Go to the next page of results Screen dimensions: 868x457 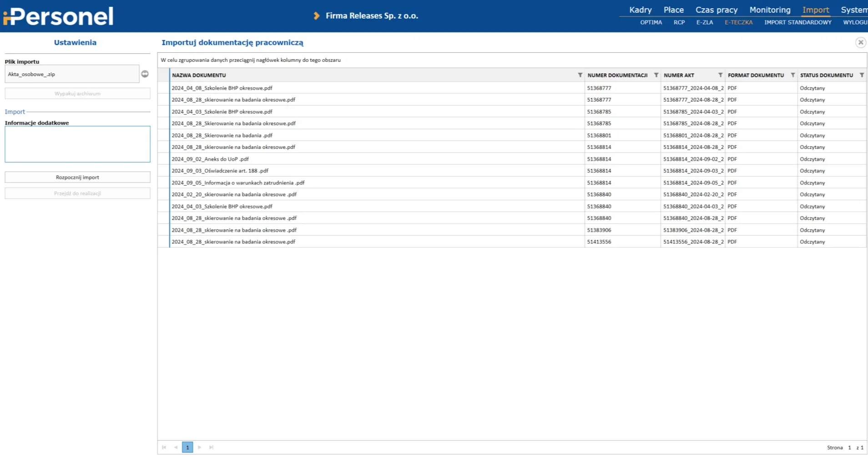click(x=199, y=447)
